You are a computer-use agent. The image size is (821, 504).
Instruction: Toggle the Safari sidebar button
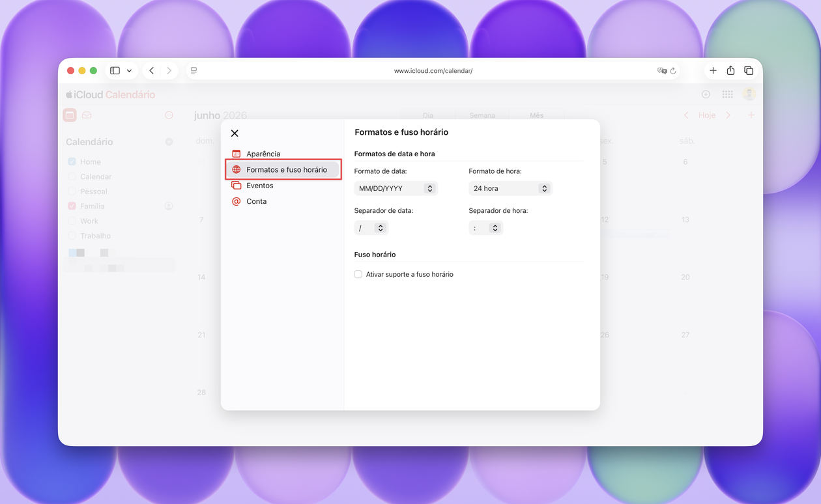115,70
